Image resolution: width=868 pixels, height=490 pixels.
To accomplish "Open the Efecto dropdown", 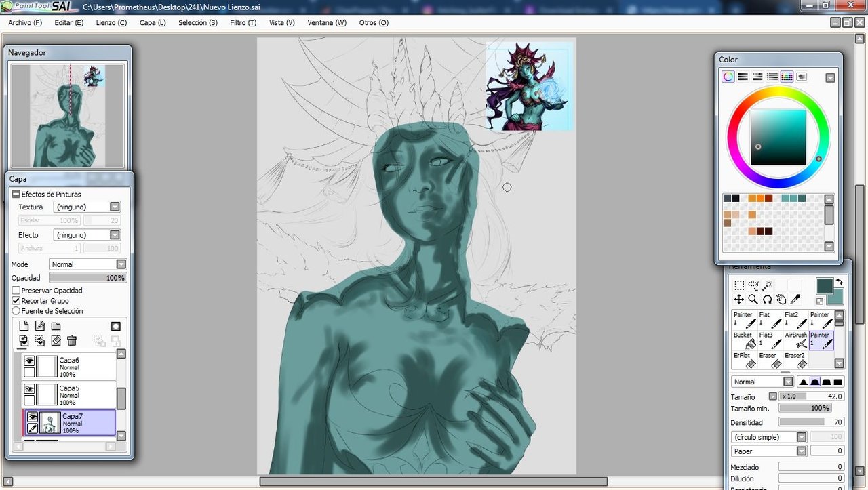I will (x=115, y=234).
